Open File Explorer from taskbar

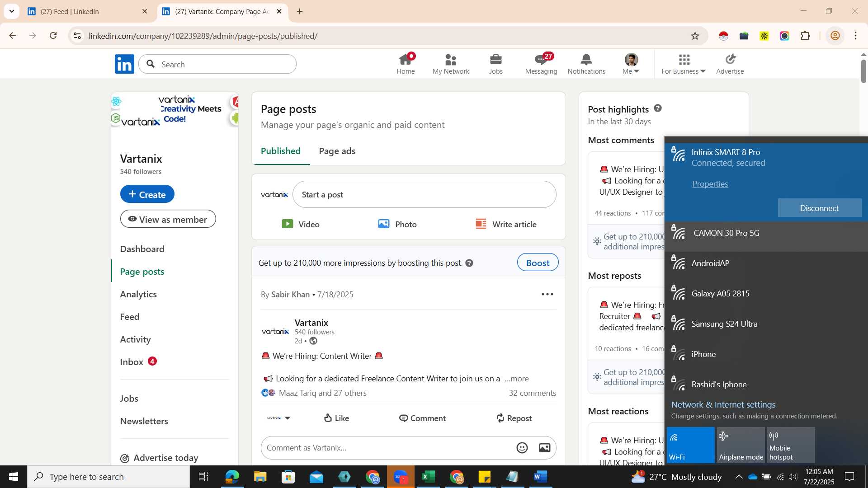260,477
